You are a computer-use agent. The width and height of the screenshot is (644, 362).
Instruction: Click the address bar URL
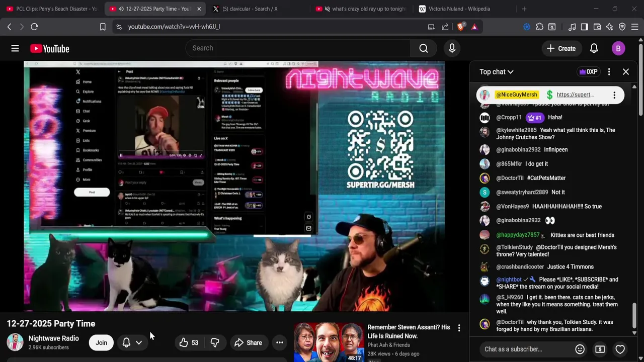[x=174, y=27]
